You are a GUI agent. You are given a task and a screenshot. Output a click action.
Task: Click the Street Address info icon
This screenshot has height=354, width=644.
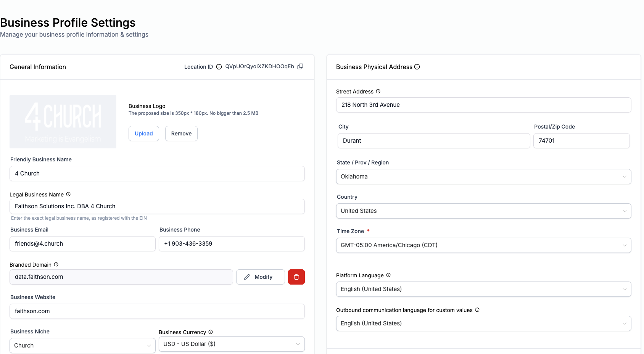pyautogui.click(x=378, y=91)
